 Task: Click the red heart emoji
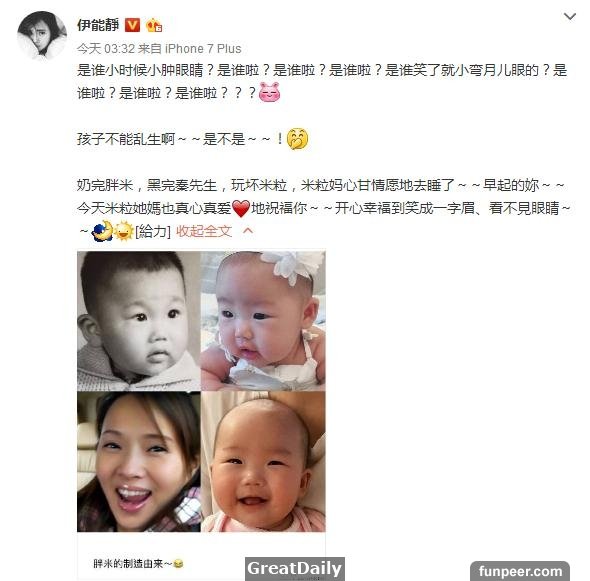click(241, 208)
